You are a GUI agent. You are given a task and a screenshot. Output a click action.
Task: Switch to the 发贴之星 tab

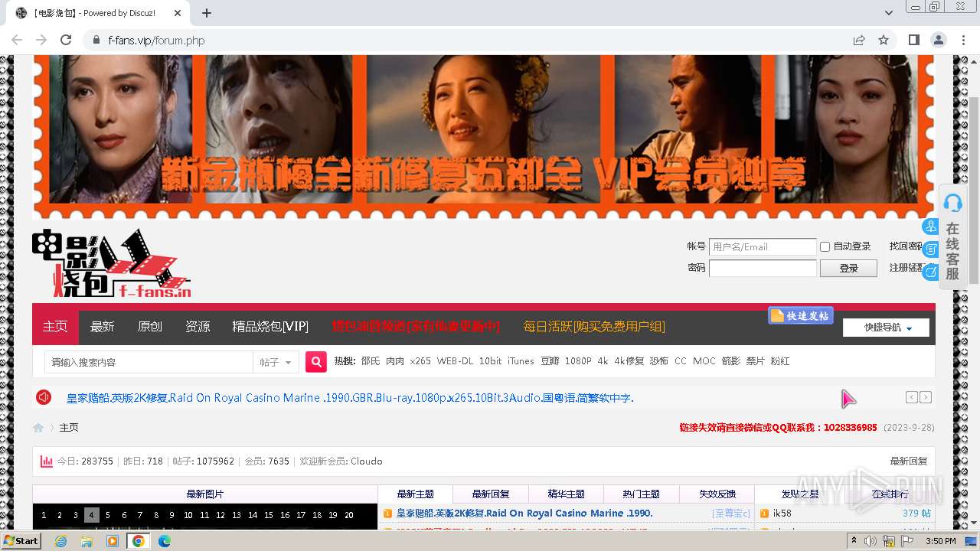pyautogui.click(x=800, y=494)
